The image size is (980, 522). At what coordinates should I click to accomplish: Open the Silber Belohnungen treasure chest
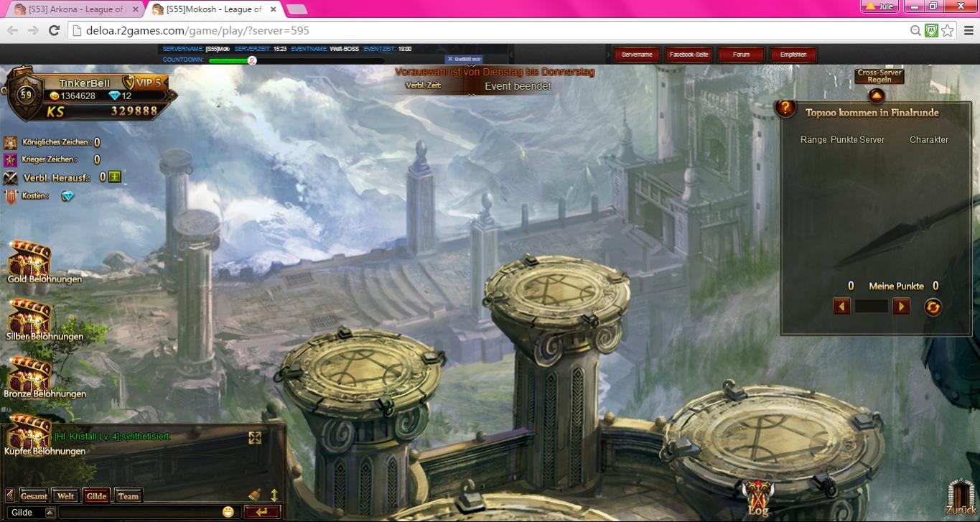click(x=29, y=317)
